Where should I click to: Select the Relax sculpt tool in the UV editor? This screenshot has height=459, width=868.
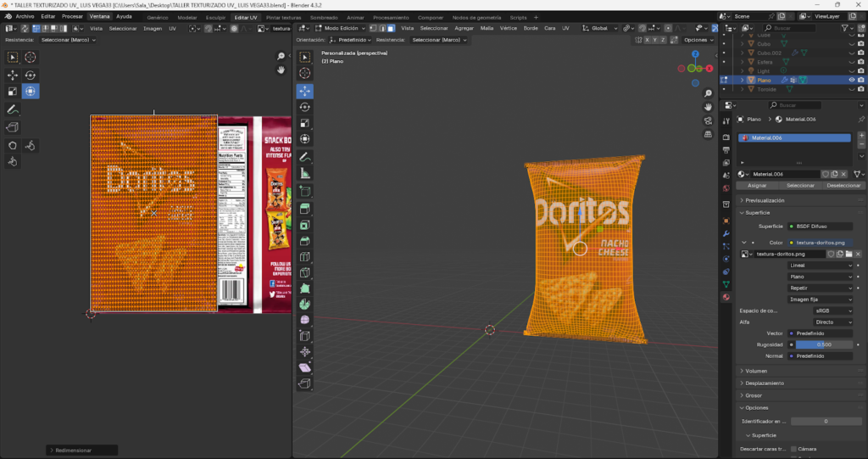[30, 145]
